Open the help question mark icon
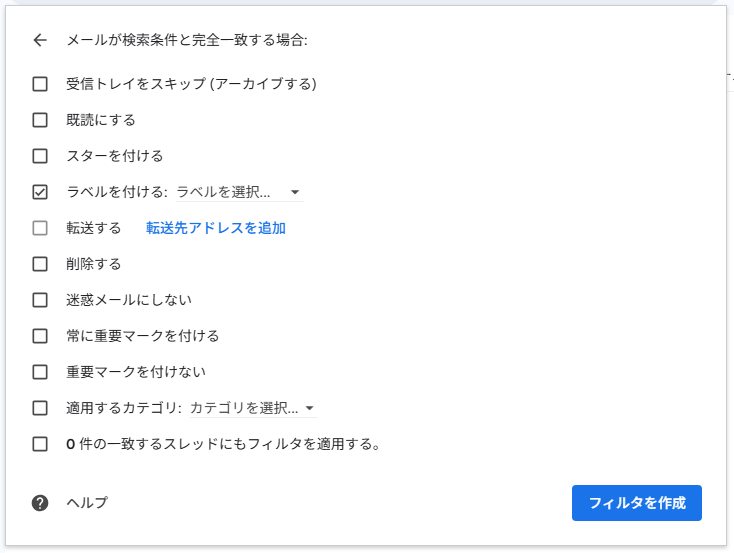Screen dimensions: 734x553 pyautogui.click(x=40, y=503)
